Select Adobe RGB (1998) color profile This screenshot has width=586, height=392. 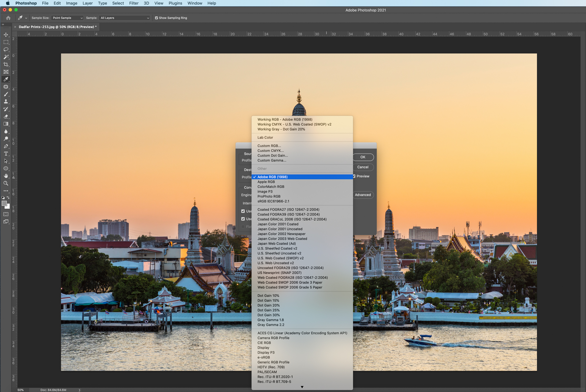click(273, 177)
